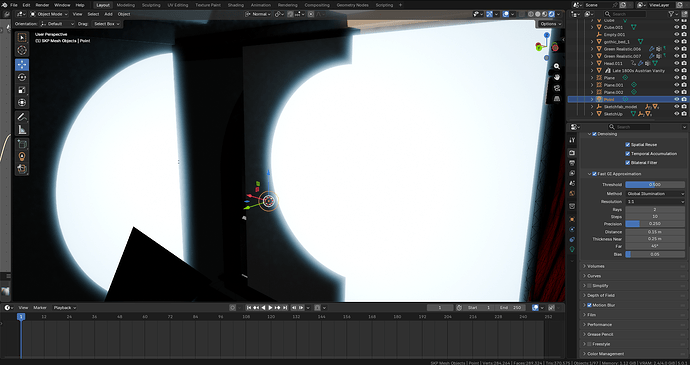Uncheck Bilateral Filter

[x=628, y=162]
